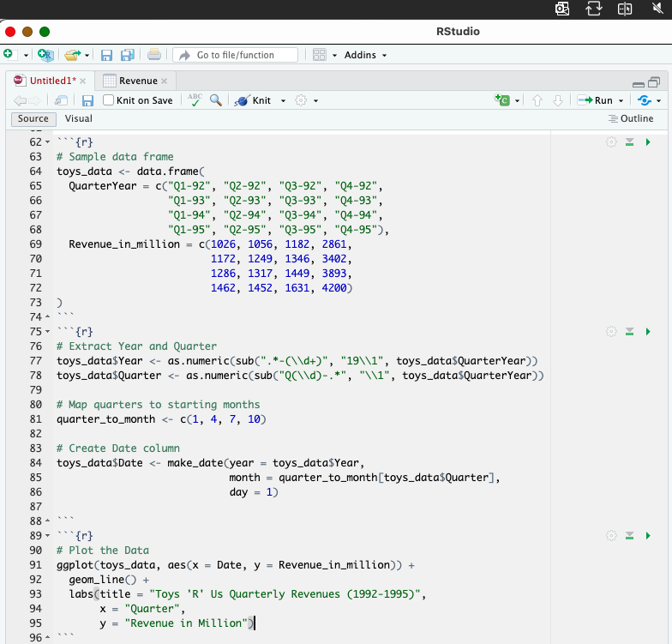This screenshot has height=644, width=672.
Task: Open the Addins menu
Action: pyautogui.click(x=365, y=55)
